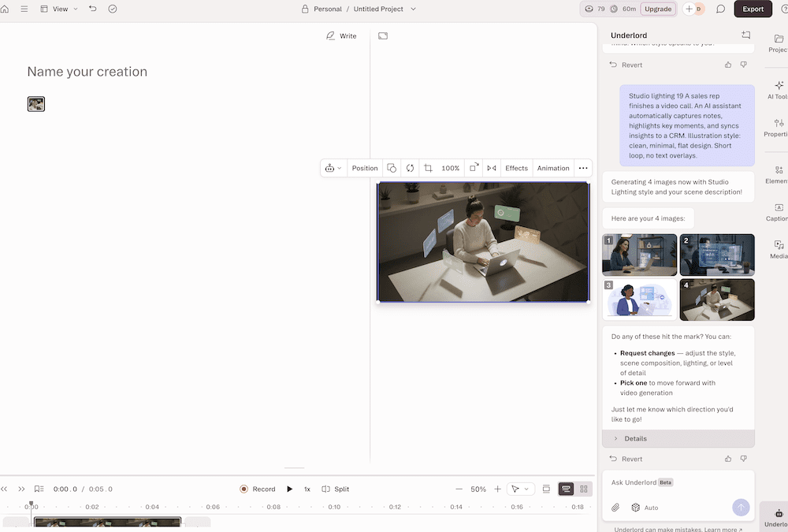788x532 pixels.
Task: Change the 1x playback speed
Action: point(307,489)
